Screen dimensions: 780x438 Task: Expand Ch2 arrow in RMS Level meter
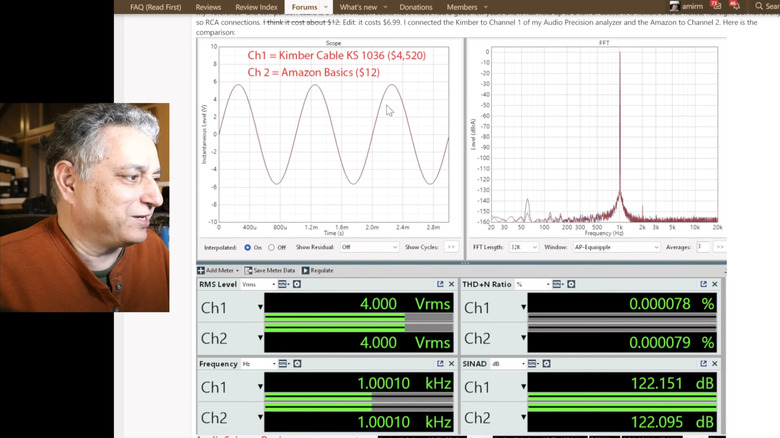click(260, 338)
